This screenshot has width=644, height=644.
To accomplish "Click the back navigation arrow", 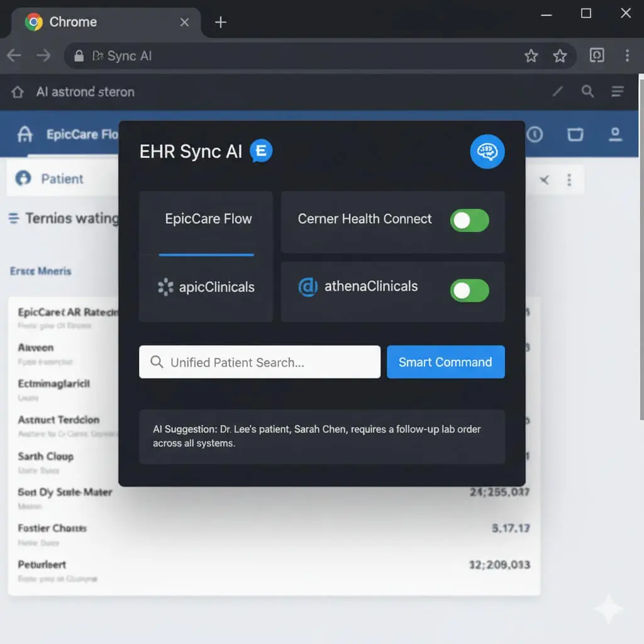I will tap(14, 55).
